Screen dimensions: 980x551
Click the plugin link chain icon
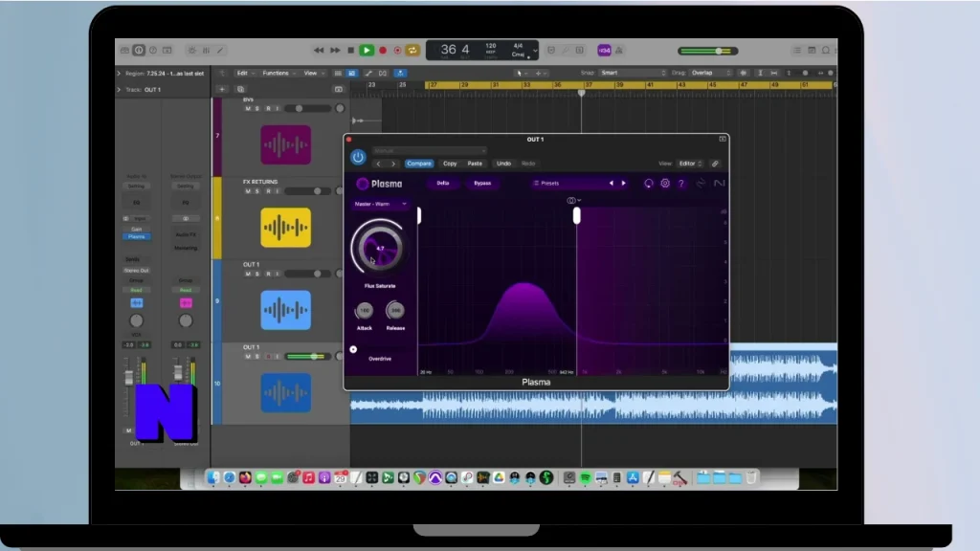pyautogui.click(x=715, y=164)
